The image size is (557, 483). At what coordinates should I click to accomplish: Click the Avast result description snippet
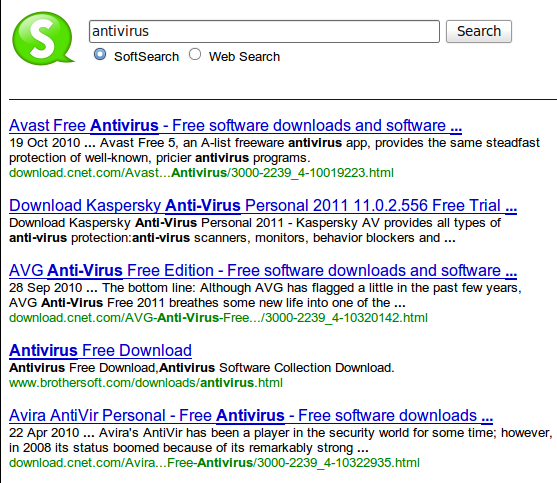274,150
